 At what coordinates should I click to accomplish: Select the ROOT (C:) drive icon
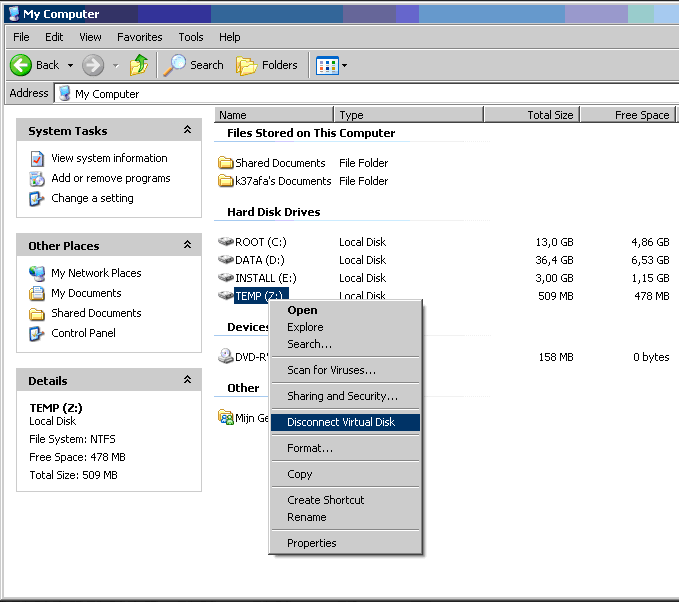226,241
